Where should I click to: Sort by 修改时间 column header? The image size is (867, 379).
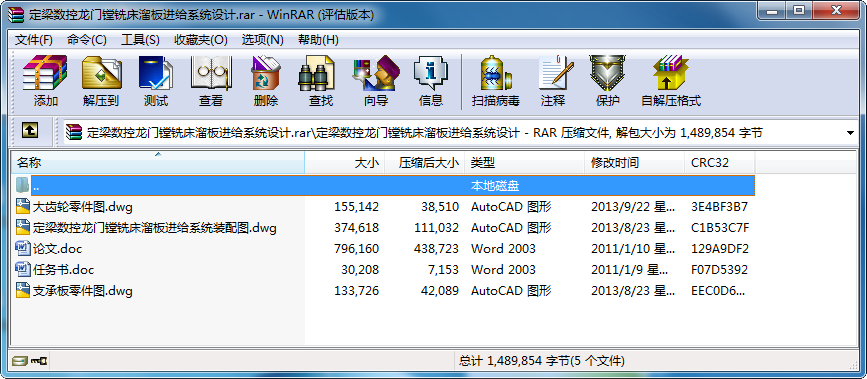[634, 162]
